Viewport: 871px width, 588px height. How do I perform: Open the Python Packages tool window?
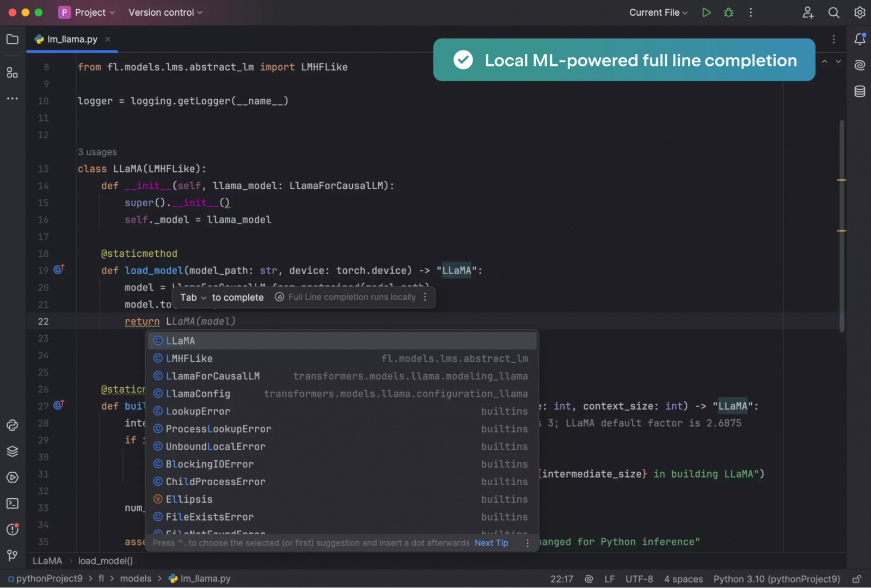coord(12,451)
